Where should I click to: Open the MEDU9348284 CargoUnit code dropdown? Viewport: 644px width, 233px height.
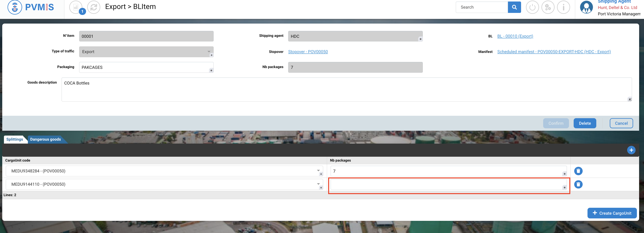[x=318, y=171]
